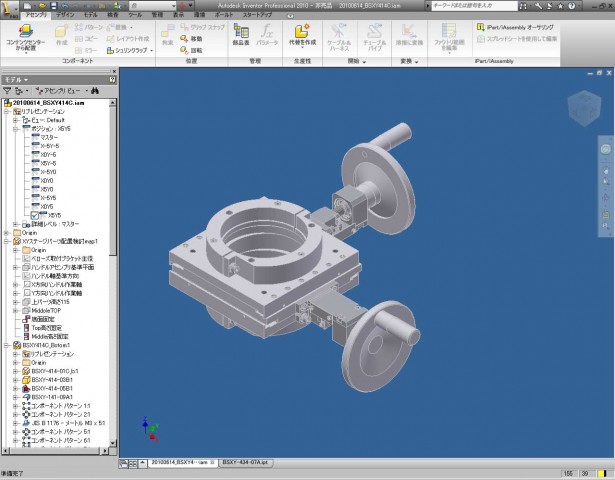Switch to the ツール ribbon tab
The height and width of the screenshot is (480, 615).
pyautogui.click(x=135, y=15)
